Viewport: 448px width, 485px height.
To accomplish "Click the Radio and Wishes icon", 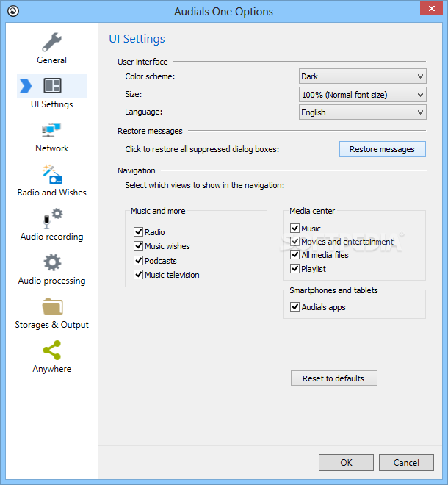I will click(52, 174).
